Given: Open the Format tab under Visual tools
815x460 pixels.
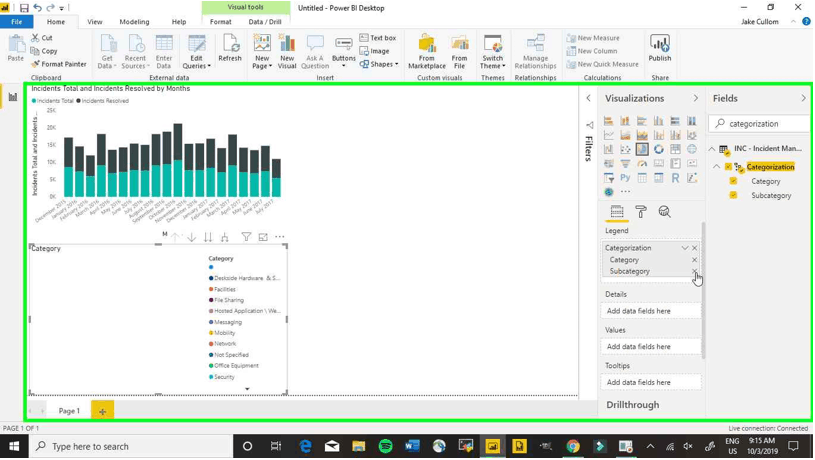Looking at the screenshot, I should point(220,22).
